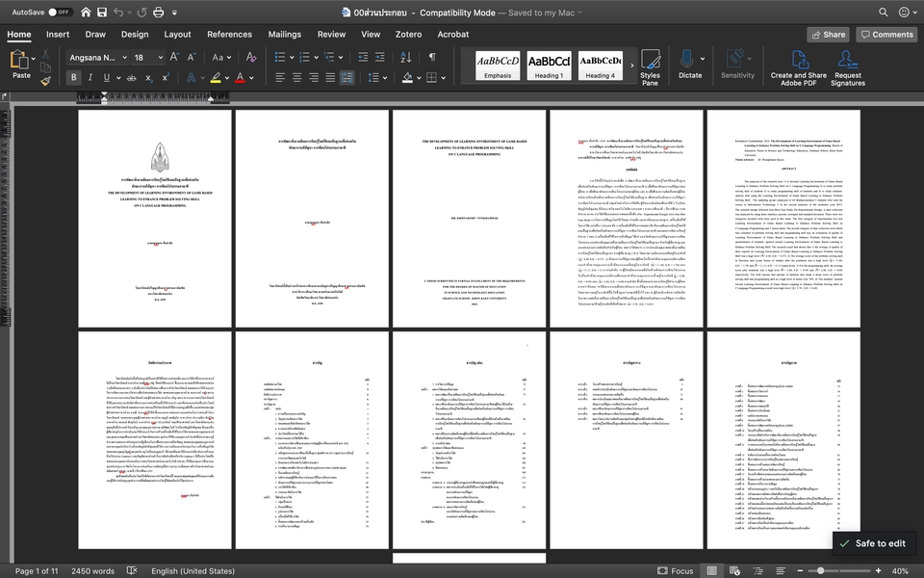Toggle Bold formatting
Screen dimensions: 924x578
pos(74,77)
